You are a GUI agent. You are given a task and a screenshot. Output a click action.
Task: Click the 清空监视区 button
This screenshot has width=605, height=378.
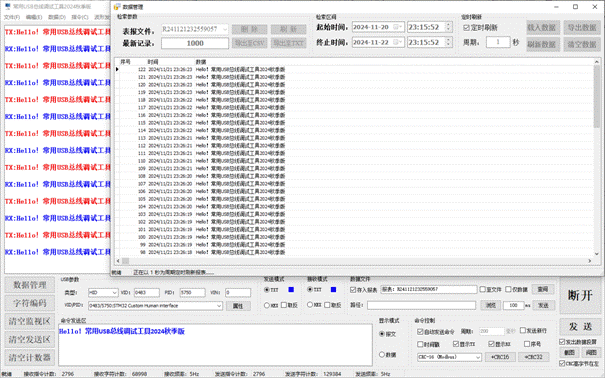coord(30,321)
